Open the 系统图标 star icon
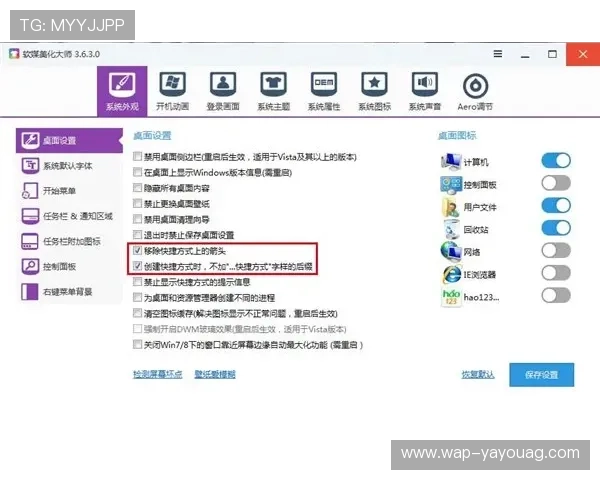This screenshot has height=480, width=600. click(x=375, y=85)
